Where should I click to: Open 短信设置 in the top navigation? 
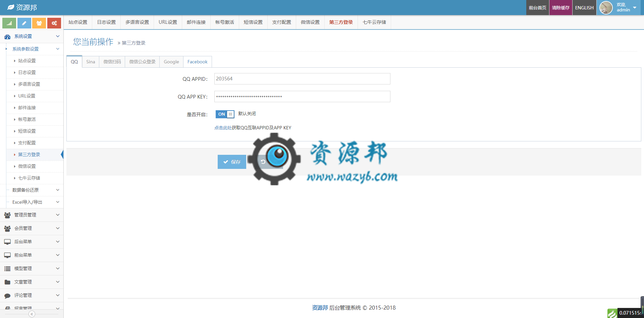coord(253,22)
